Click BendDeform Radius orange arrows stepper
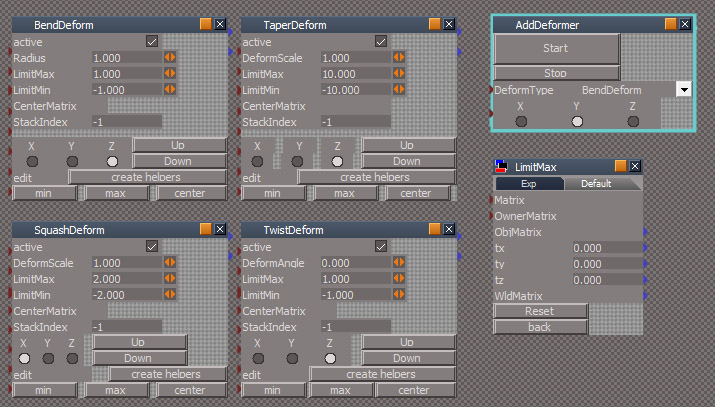Image resolution: width=715 pixels, height=407 pixels. tap(170, 57)
